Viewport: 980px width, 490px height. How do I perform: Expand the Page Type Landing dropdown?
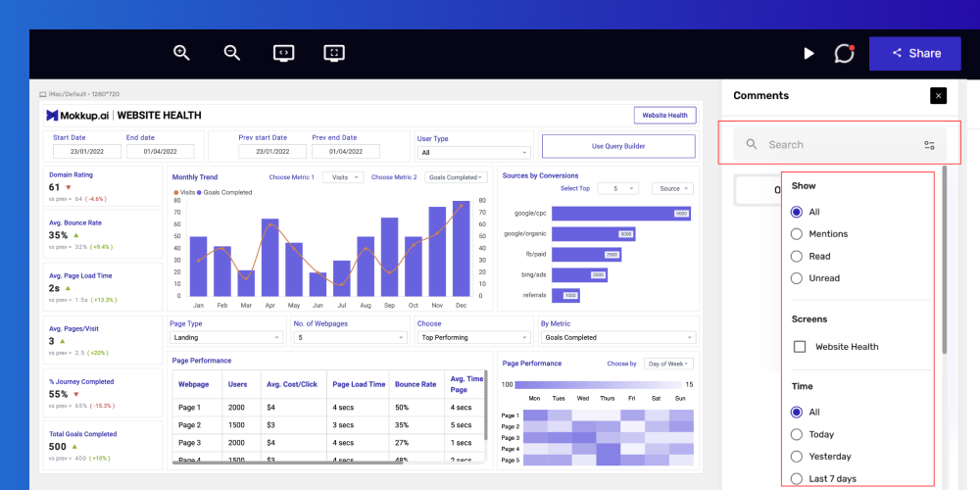coord(226,337)
